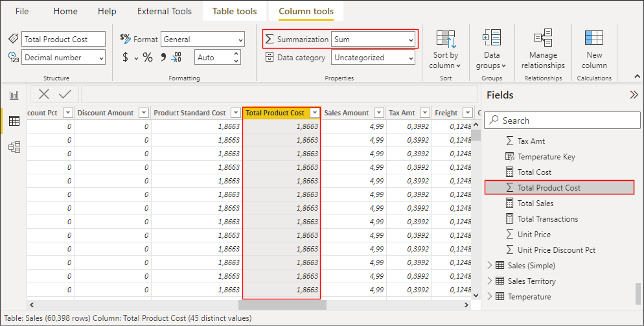This screenshot has height=326, width=644.
Task: Click sigma icon beside Unit Price
Action: point(510,235)
